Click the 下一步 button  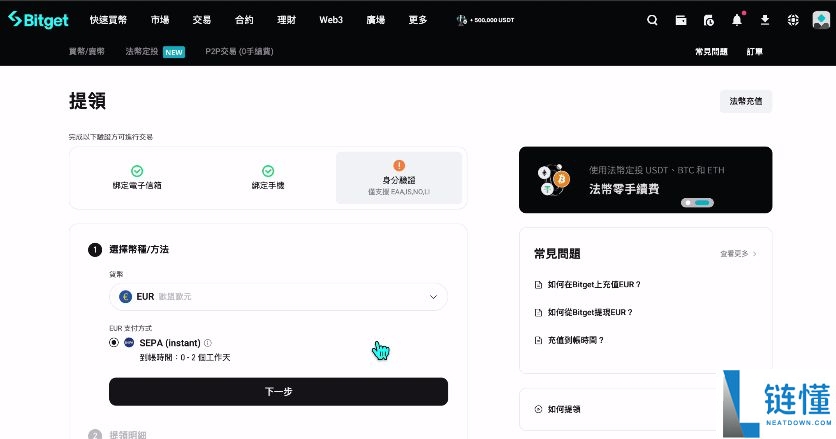coord(278,392)
